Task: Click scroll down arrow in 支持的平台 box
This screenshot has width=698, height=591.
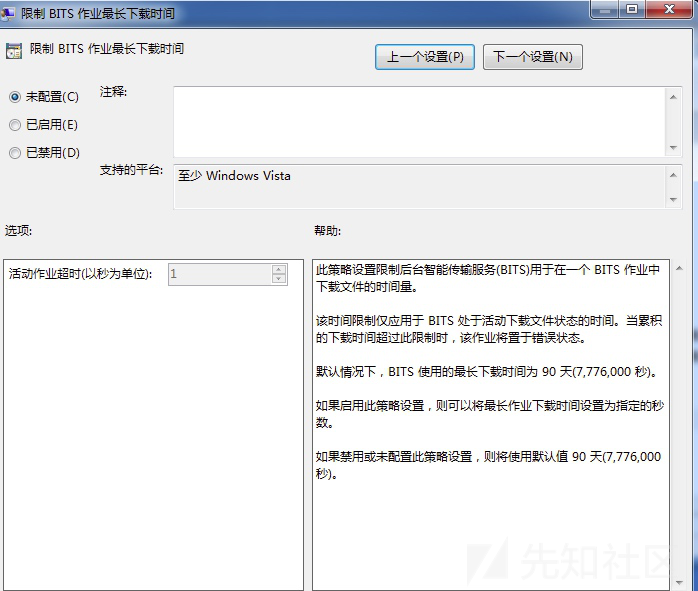Action: click(x=673, y=200)
